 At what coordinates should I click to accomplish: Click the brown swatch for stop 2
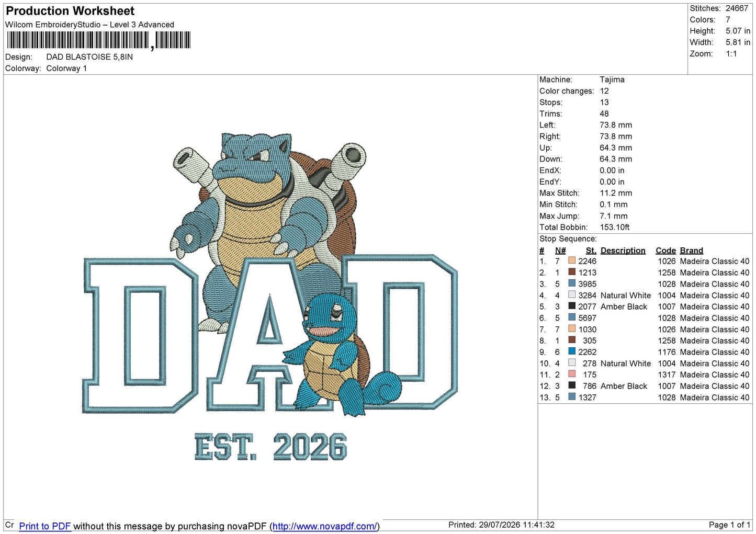point(572,272)
